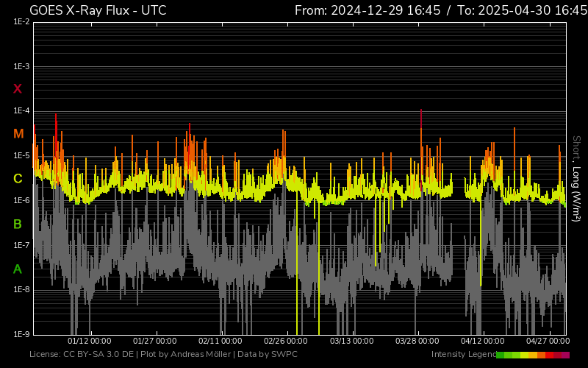Click the '02/11 00:00' x-axis date
588x368 pixels.
(x=220, y=341)
